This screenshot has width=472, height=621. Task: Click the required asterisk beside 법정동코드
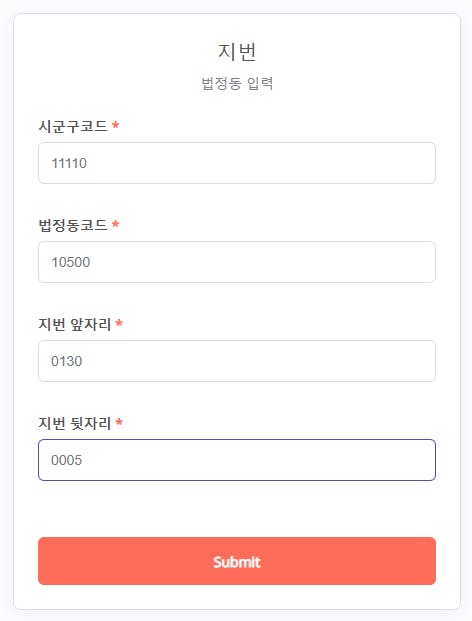[x=115, y=224]
